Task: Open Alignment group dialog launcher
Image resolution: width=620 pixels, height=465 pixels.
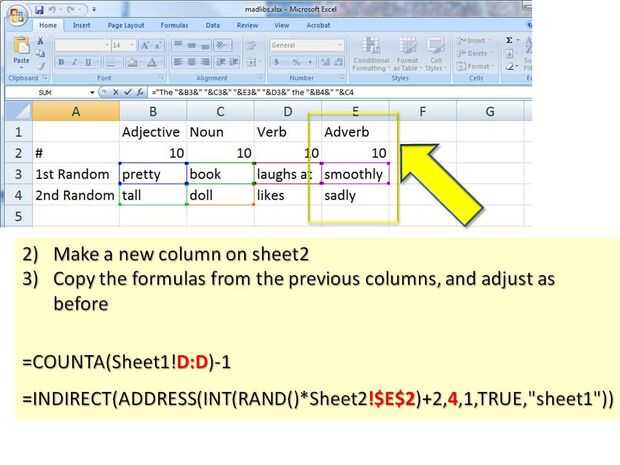Action: 260,78
